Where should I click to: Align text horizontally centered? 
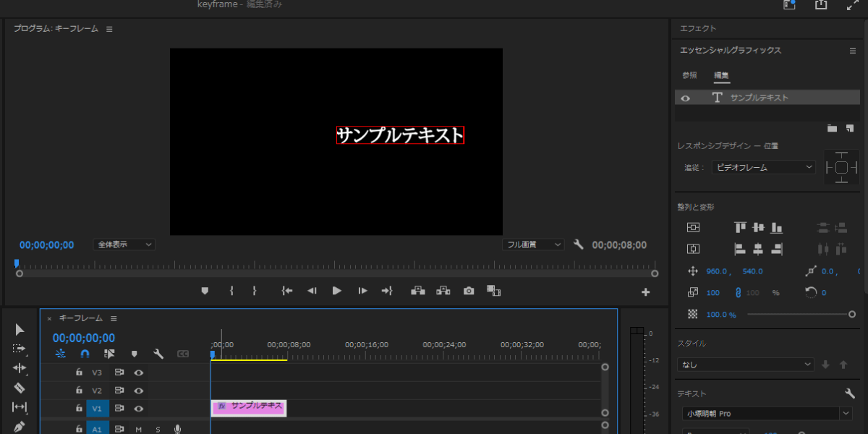758,249
